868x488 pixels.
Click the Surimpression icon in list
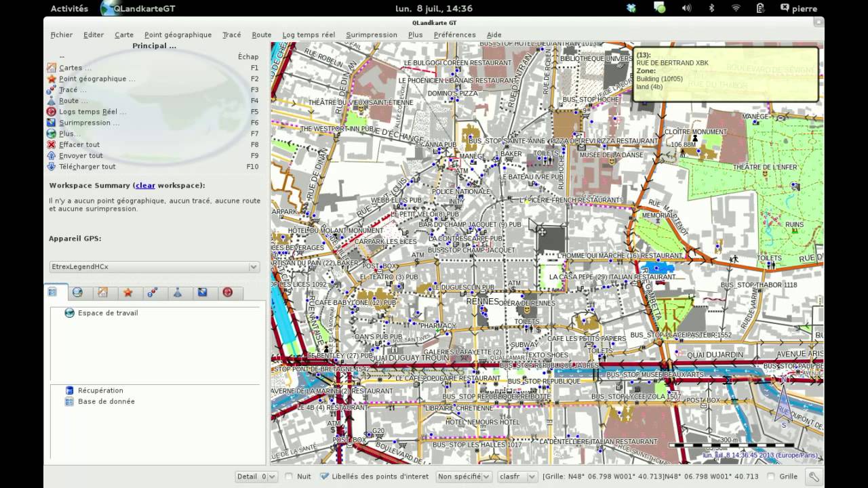click(52, 123)
